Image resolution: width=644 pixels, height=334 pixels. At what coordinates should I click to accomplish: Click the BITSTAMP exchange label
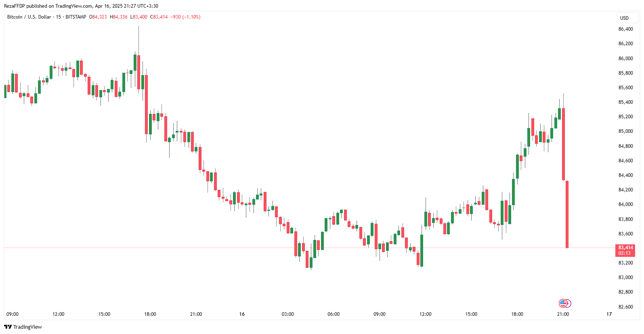click(x=76, y=17)
